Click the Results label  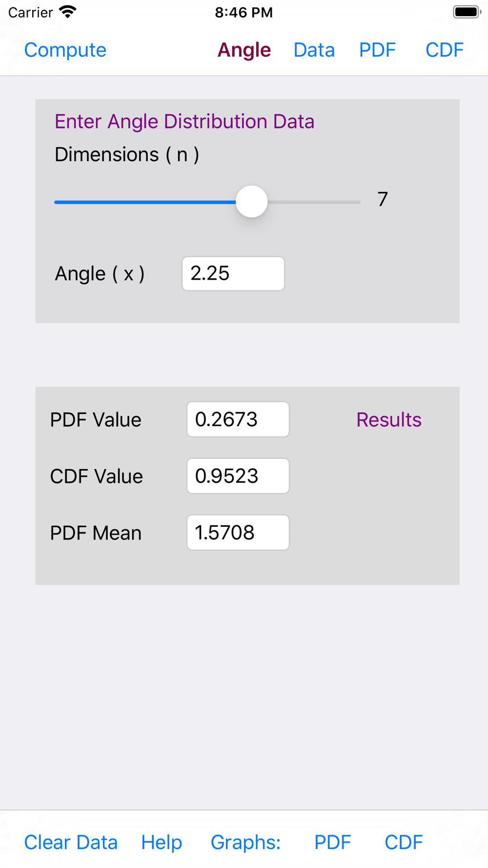[x=388, y=420]
